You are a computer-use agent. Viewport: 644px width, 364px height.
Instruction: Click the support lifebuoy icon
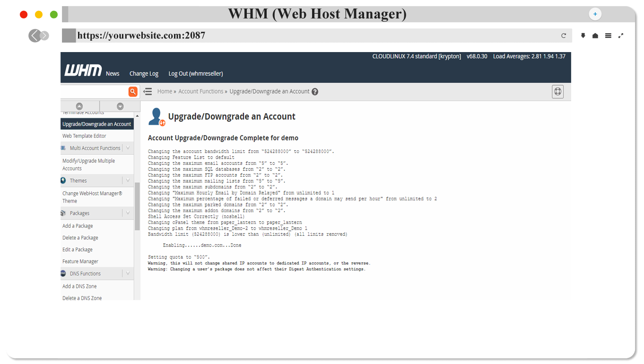[x=558, y=91]
